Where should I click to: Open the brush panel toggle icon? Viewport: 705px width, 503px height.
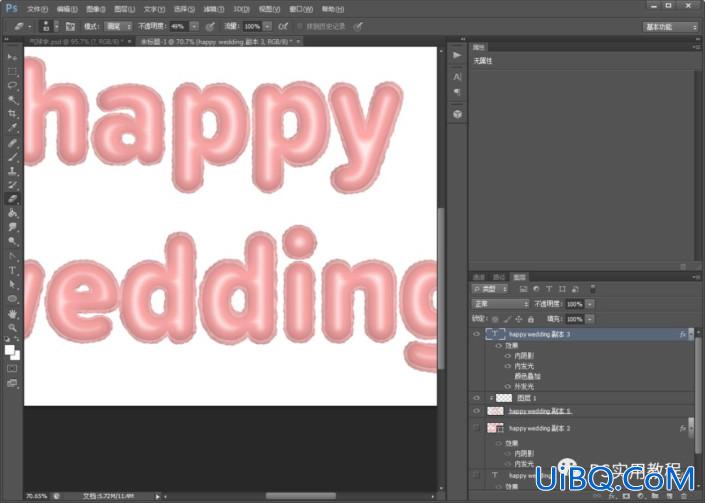[70, 27]
